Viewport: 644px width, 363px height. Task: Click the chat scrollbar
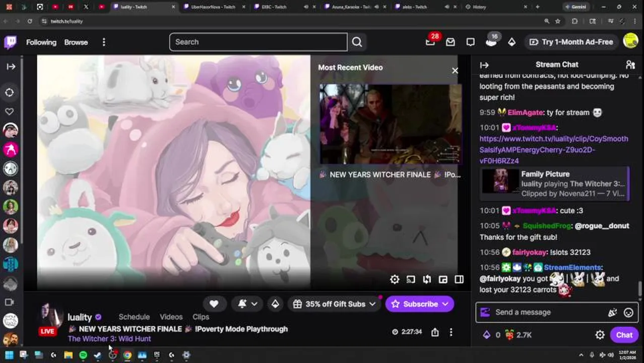click(x=640, y=289)
